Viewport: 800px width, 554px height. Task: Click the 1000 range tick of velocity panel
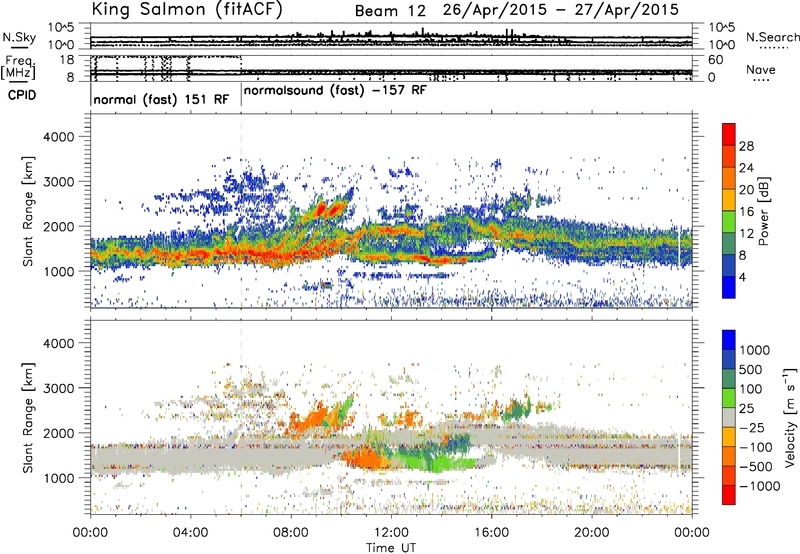click(x=58, y=478)
